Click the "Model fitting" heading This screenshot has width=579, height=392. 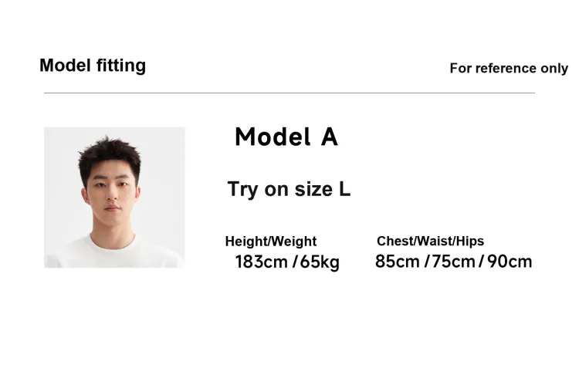[93, 66]
